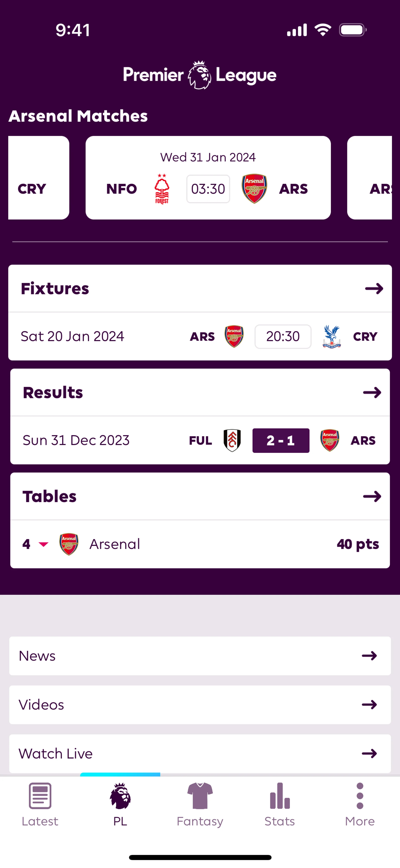Tap the Nottingham Forest crest in match card
Image resolution: width=400 pixels, height=868 pixels.
(162, 189)
